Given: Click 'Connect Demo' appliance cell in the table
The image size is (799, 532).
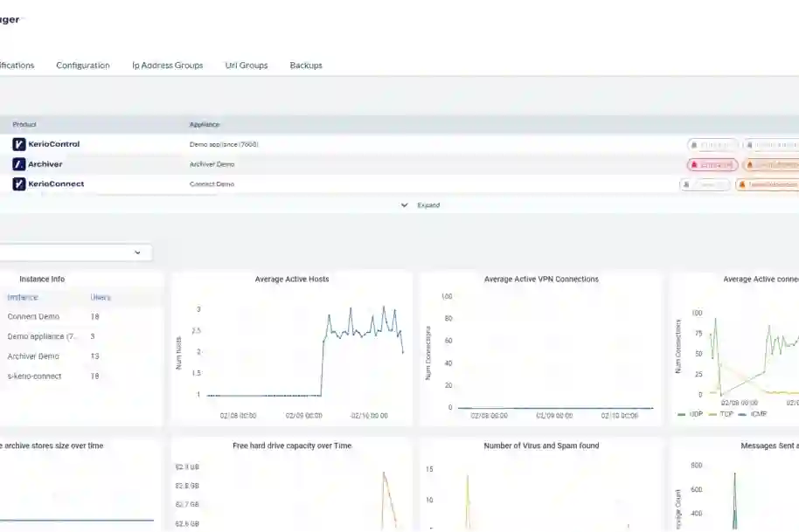Looking at the screenshot, I should coord(212,184).
